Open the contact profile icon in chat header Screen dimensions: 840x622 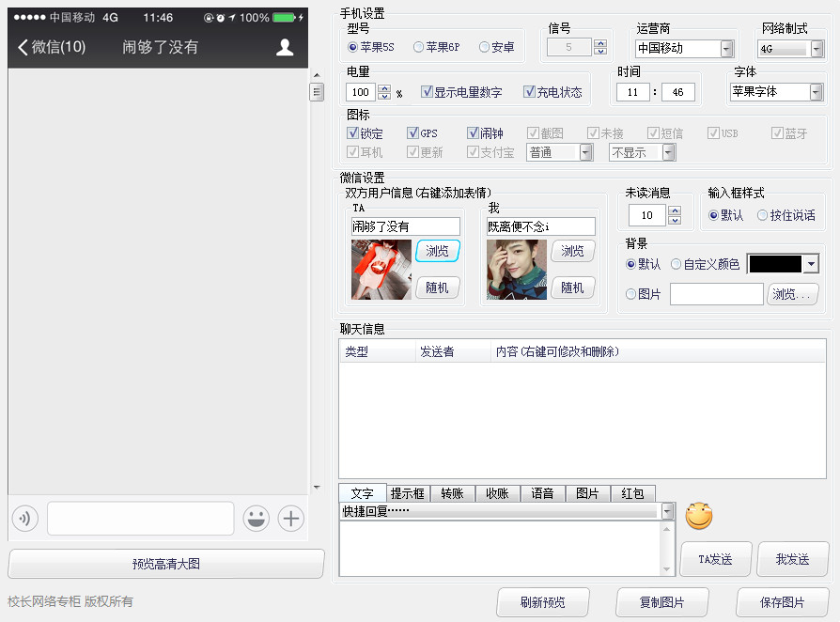285,47
